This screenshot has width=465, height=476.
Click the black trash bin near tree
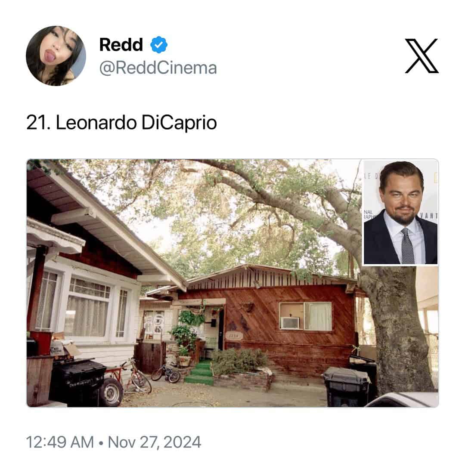click(347, 386)
